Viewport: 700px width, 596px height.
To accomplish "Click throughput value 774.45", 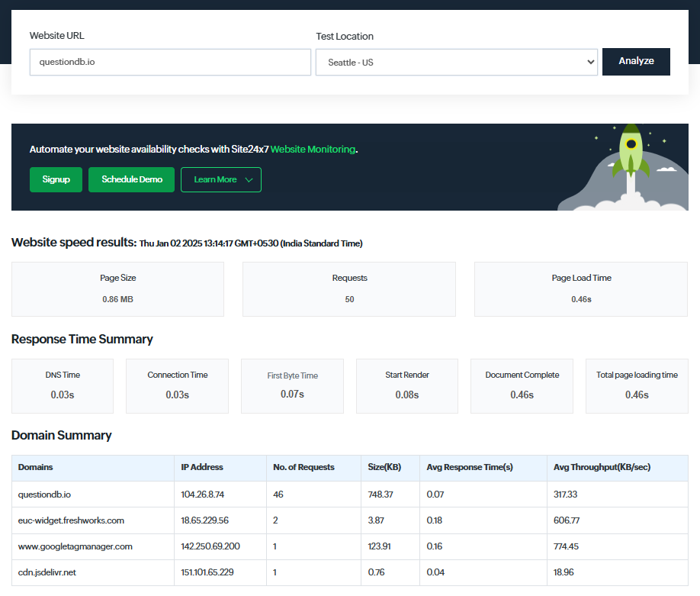I will click(x=566, y=546).
